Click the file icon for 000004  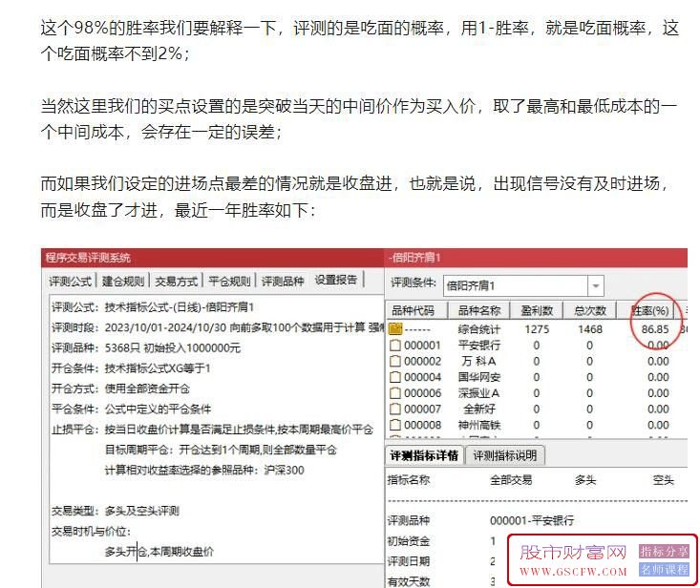[395, 377]
